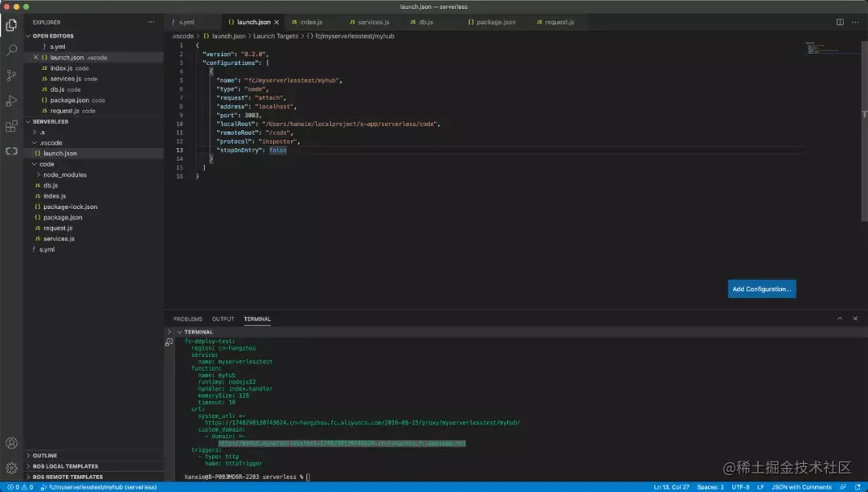868x492 pixels.
Task: Open services.js in the code folder
Action: 59,239
